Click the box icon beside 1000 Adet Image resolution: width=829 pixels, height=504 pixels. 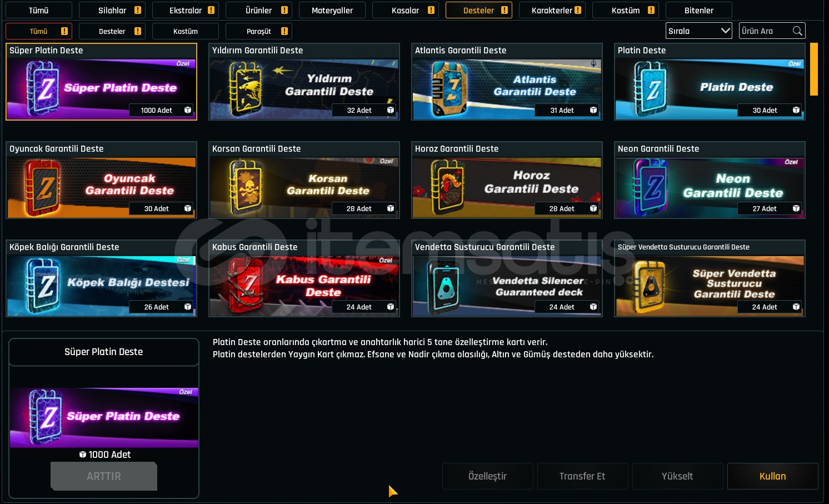82,455
